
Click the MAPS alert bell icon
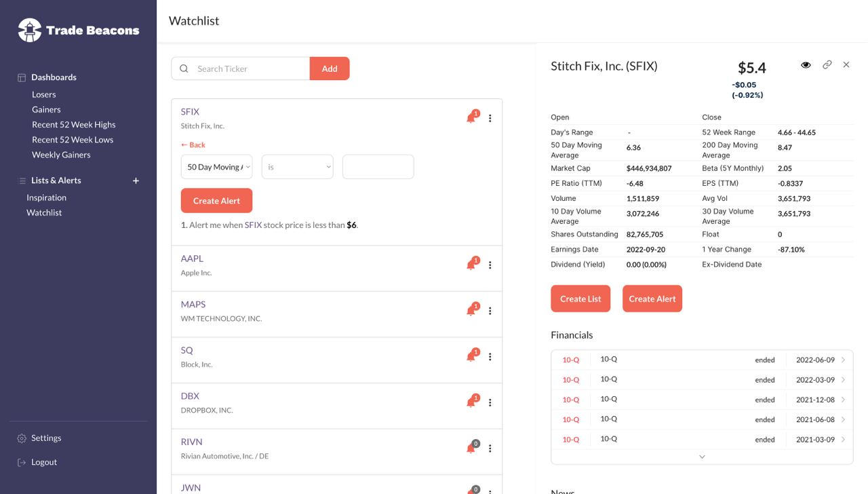tap(471, 311)
